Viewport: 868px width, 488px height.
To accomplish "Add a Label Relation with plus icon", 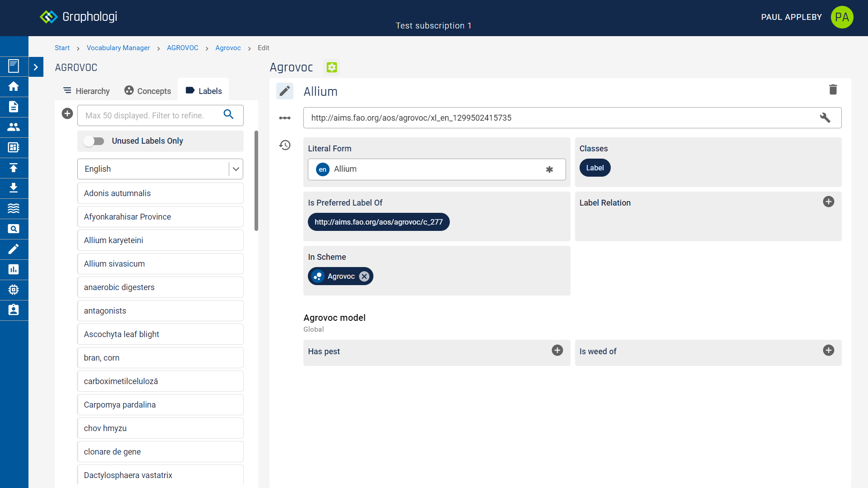I will [829, 202].
